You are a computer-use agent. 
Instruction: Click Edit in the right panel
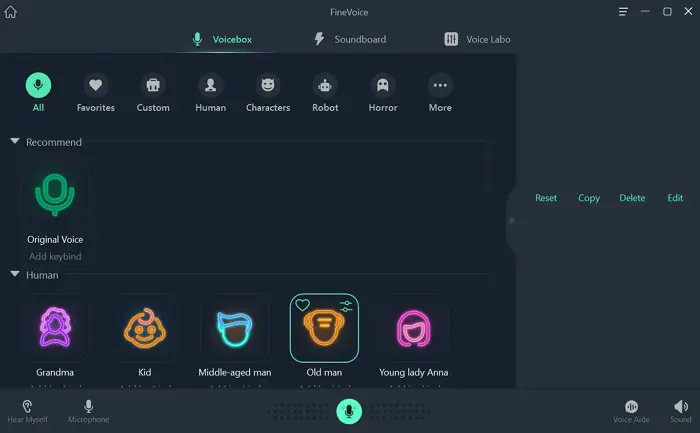click(x=675, y=198)
